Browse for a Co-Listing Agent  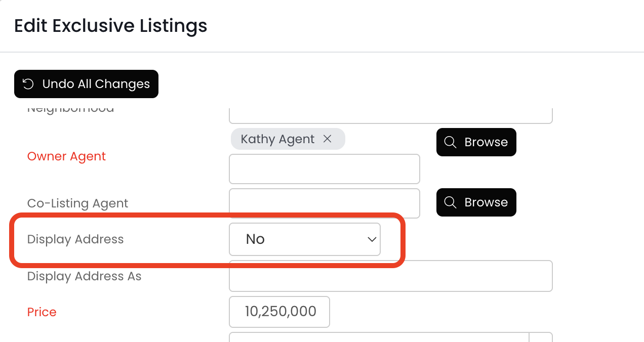click(x=476, y=202)
